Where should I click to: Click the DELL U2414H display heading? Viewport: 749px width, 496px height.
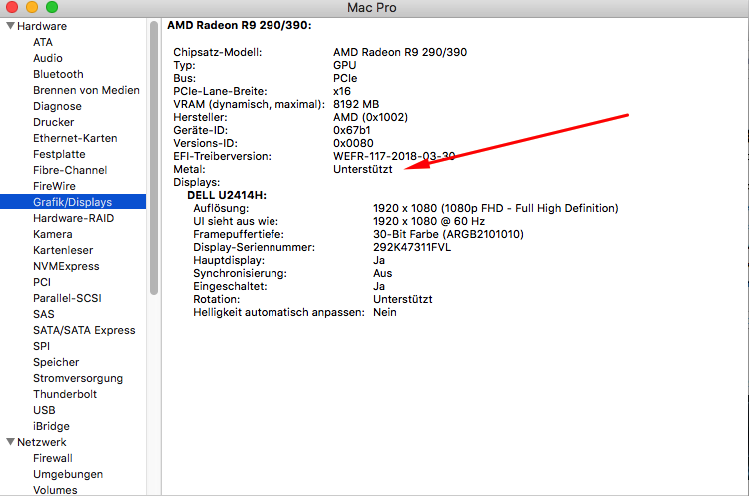click(x=227, y=195)
